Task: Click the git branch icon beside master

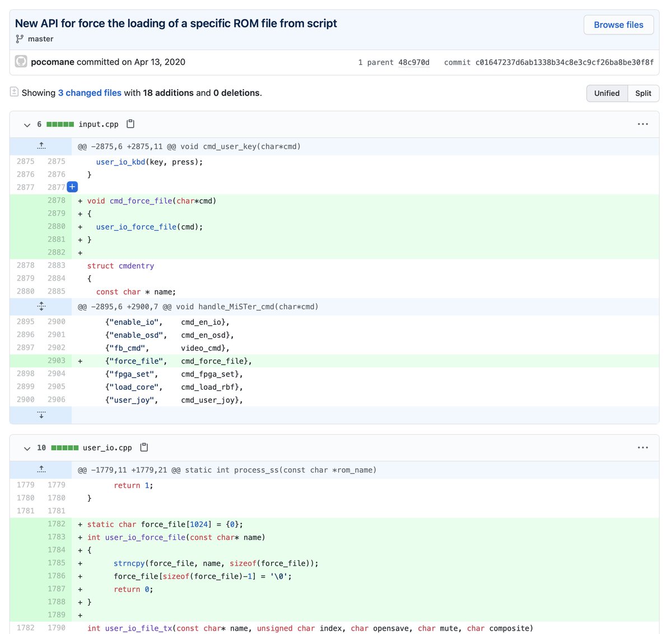Action: 20,39
